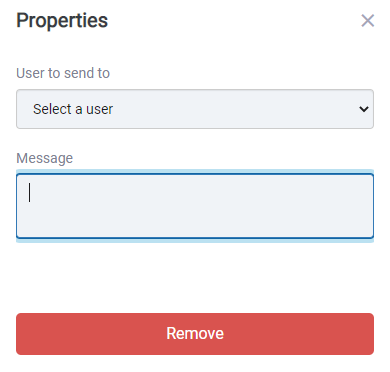Click the Remove text on red button
Screen dimensions: 390x372
195,334
